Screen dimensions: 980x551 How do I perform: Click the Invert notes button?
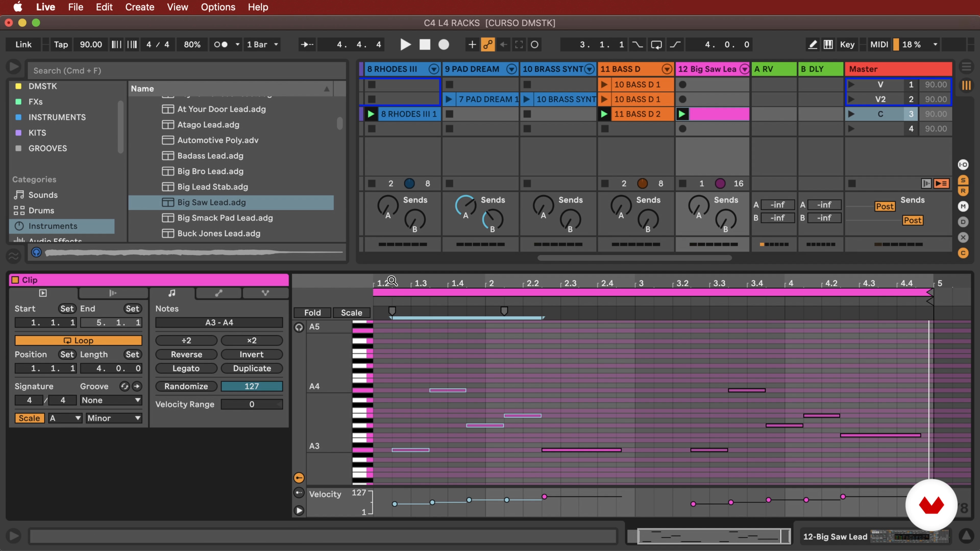pos(251,354)
